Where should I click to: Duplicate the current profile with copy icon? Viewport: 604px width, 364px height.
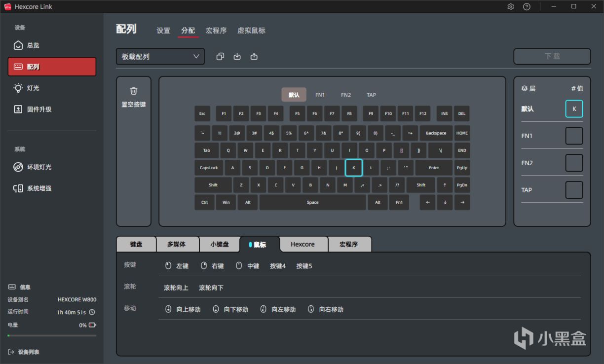(220, 56)
